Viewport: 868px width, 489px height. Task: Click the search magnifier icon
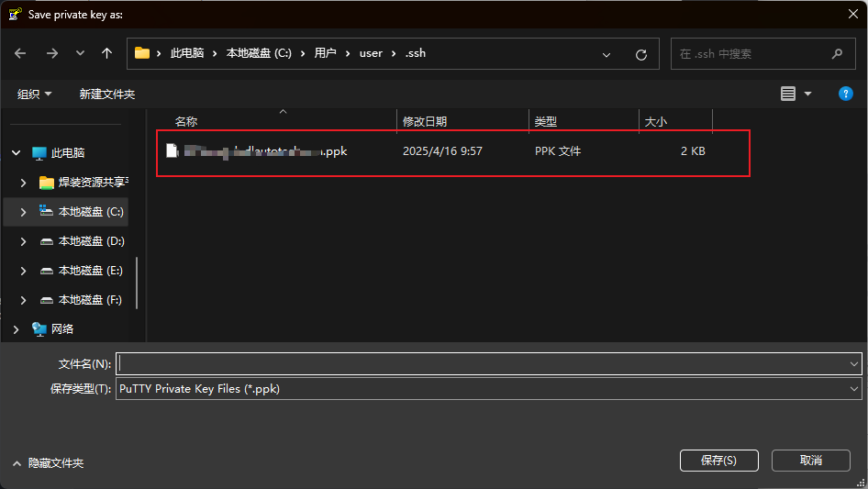(837, 54)
